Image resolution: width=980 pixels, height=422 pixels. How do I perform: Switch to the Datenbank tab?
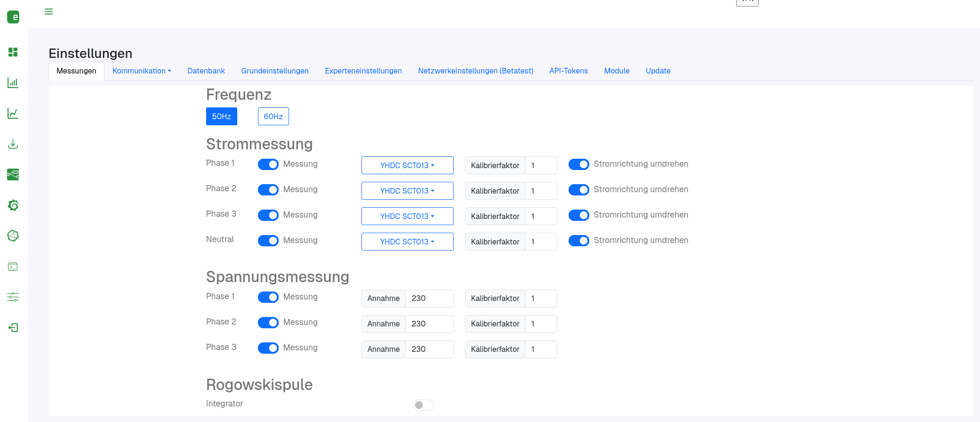pyautogui.click(x=206, y=71)
